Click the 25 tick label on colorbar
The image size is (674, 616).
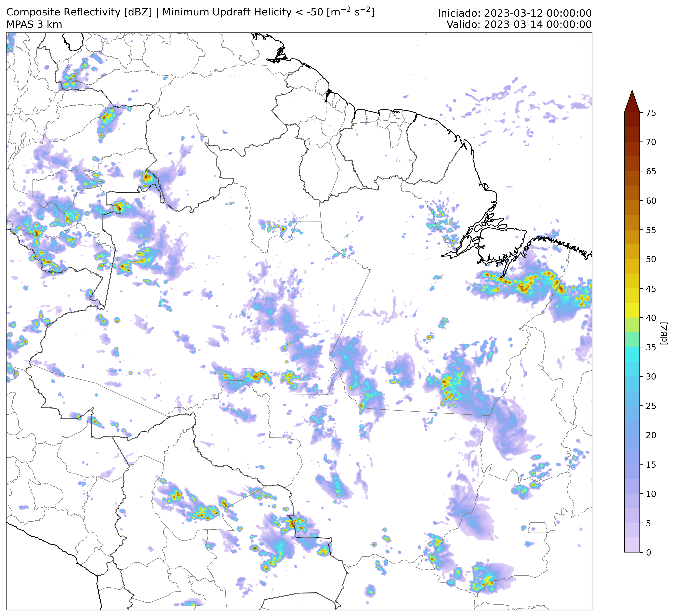pyautogui.click(x=651, y=406)
